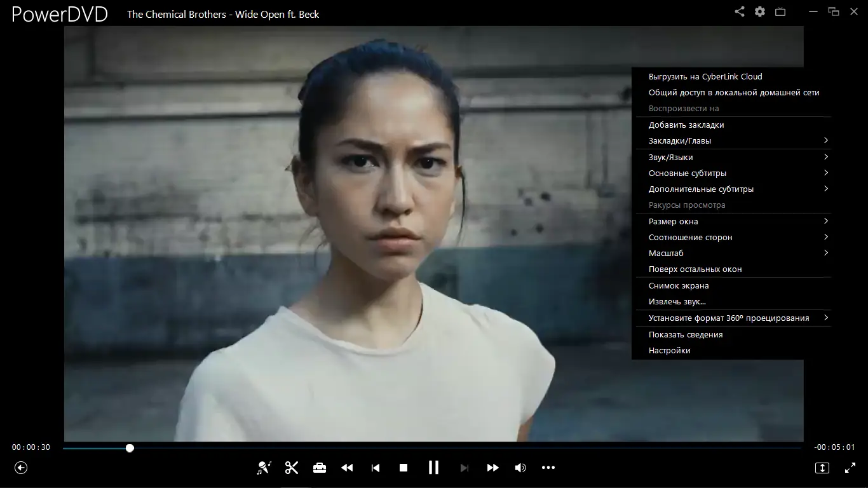
Task: Jump to the previous track
Action: pyautogui.click(x=376, y=468)
